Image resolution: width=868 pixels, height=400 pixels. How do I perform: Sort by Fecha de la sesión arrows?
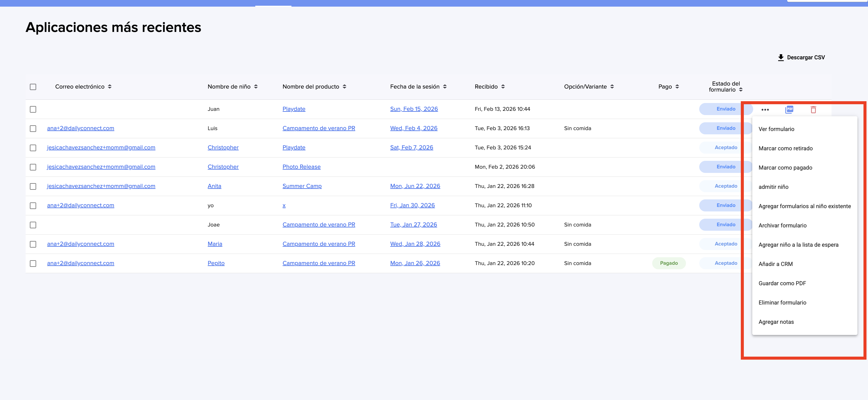click(445, 86)
